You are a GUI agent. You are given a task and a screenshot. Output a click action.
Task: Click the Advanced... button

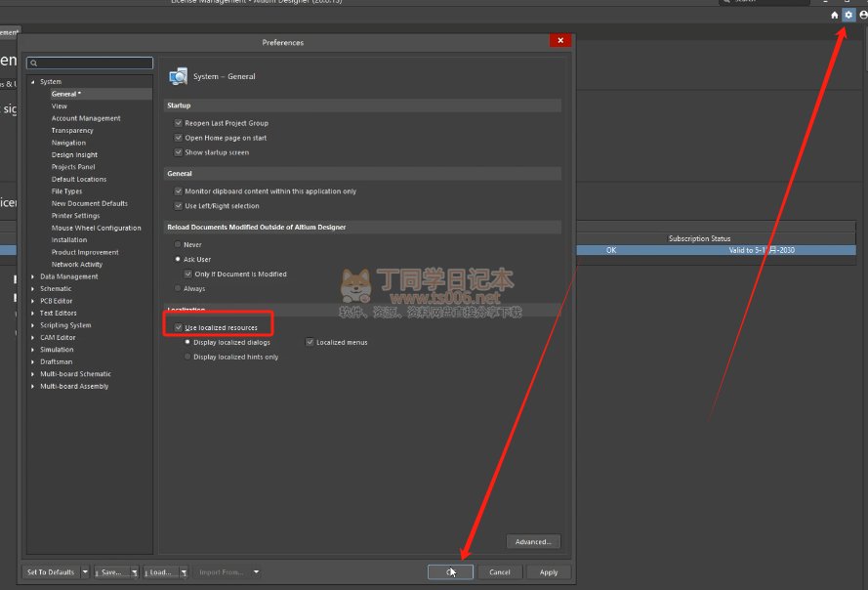pos(533,541)
